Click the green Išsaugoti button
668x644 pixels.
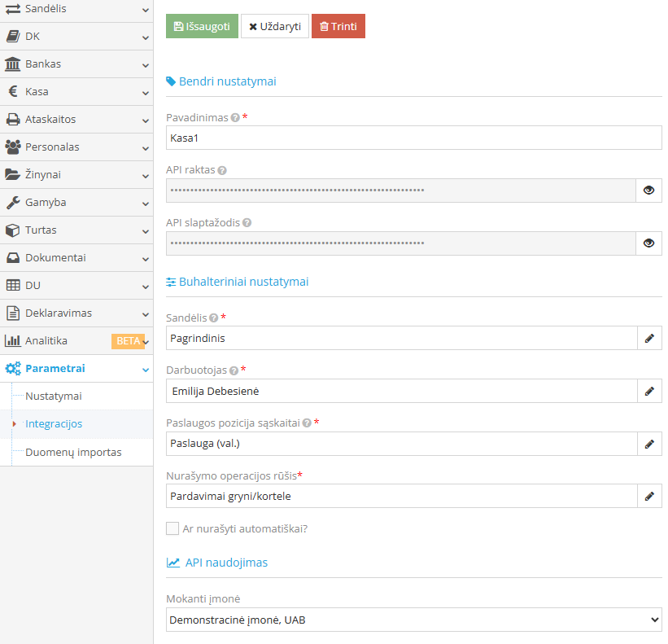click(x=202, y=26)
